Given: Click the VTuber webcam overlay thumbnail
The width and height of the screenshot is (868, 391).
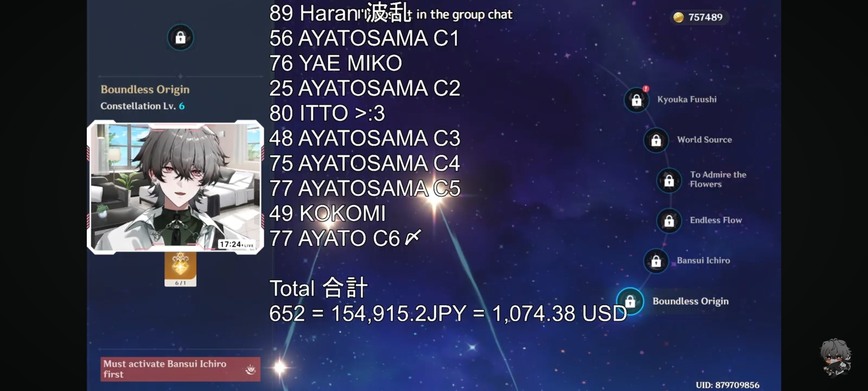Looking at the screenshot, I should [x=175, y=187].
